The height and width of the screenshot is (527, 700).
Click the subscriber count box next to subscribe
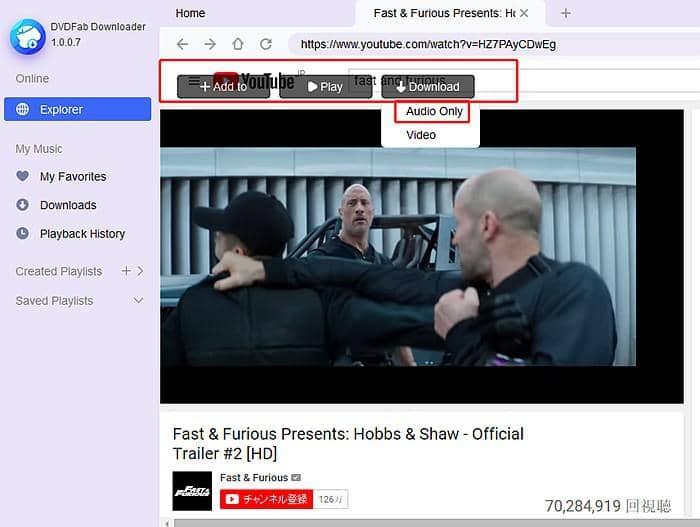tap(330, 499)
